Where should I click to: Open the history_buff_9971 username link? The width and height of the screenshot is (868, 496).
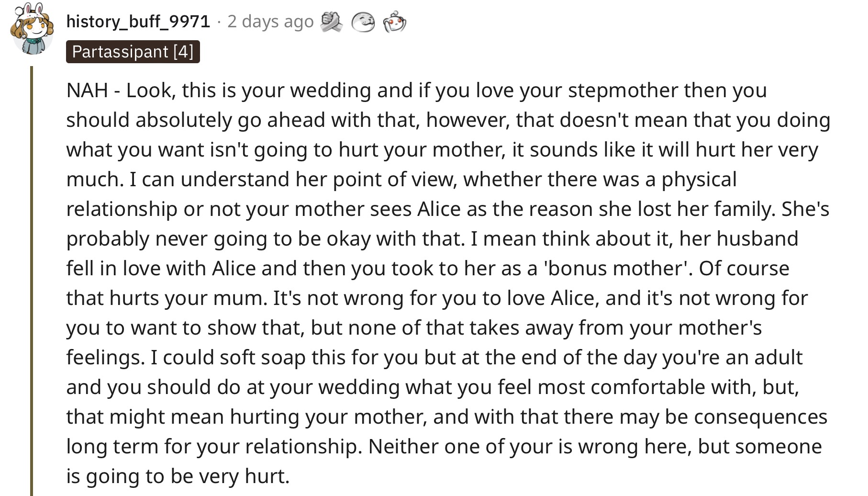pyautogui.click(x=138, y=22)
